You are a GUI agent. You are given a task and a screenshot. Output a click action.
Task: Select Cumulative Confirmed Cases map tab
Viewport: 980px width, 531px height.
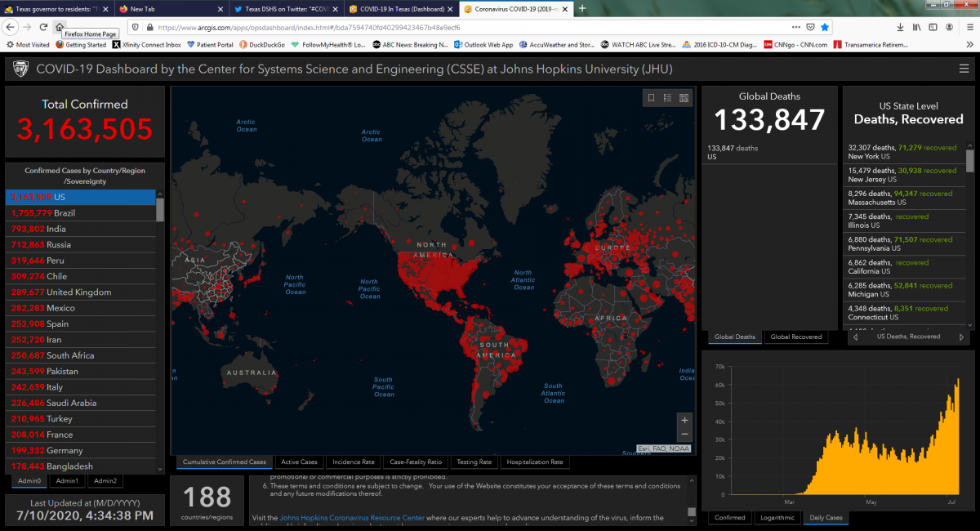tap(224, 462)
